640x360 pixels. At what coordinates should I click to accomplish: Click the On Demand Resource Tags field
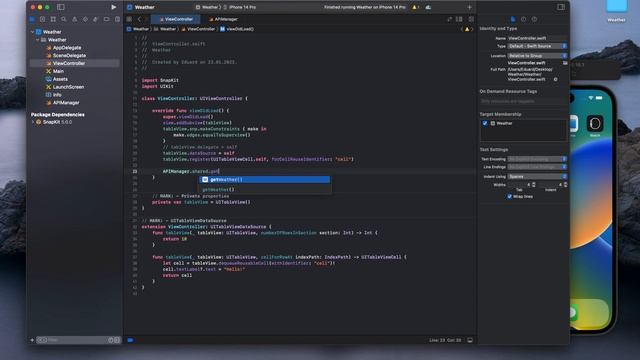tap(523, 101)
